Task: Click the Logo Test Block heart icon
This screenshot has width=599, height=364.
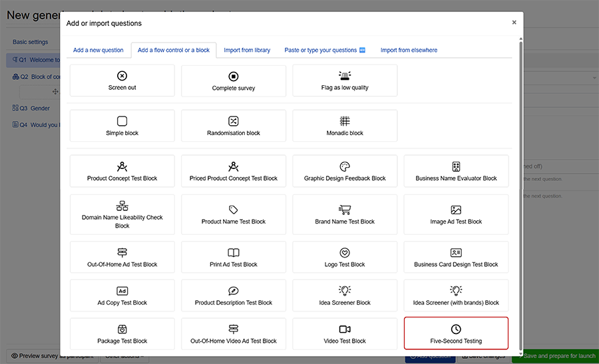Action: pyautogui.click(x=345, y=253)
